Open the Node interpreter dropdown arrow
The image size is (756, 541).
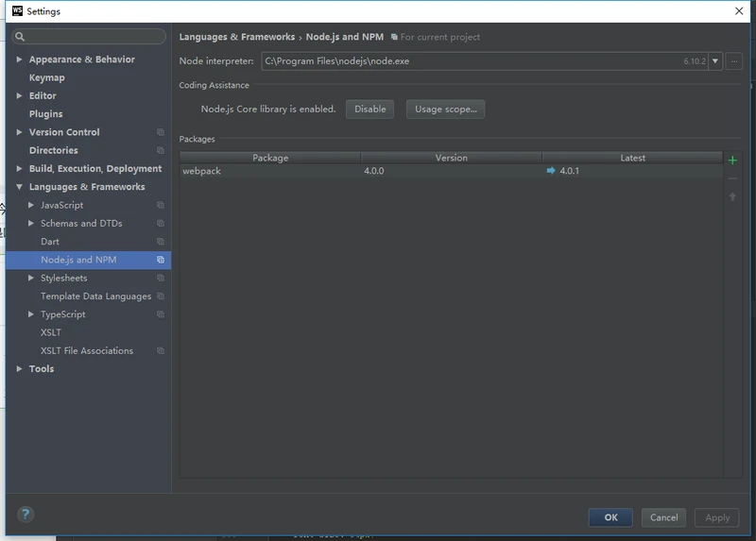[715, 61]
